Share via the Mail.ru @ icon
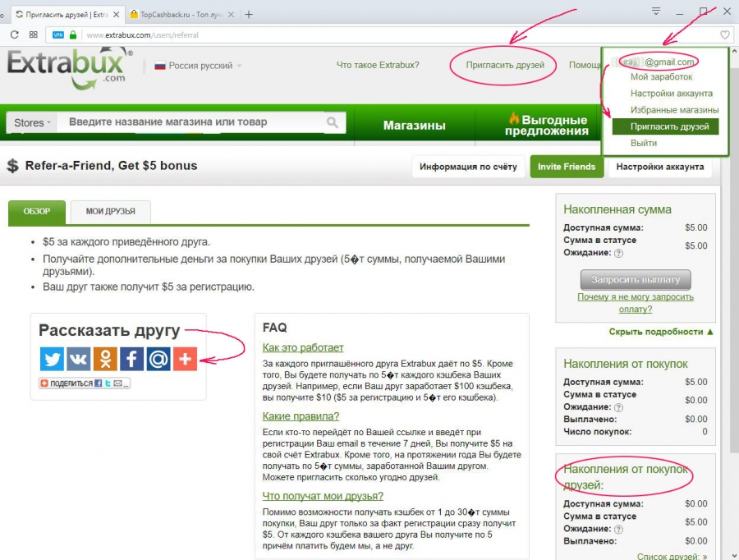Viewport: 739px width, 560px height. pos(158,359)
